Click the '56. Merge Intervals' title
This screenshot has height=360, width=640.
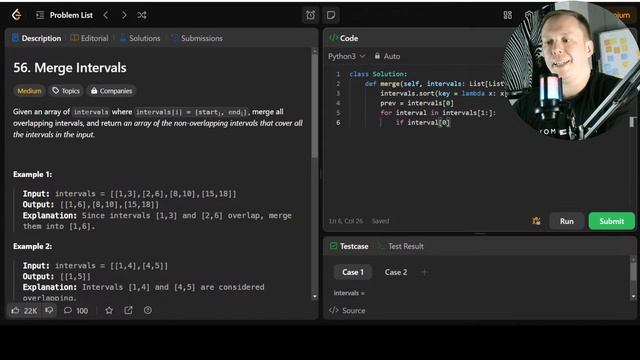point(70,68)
